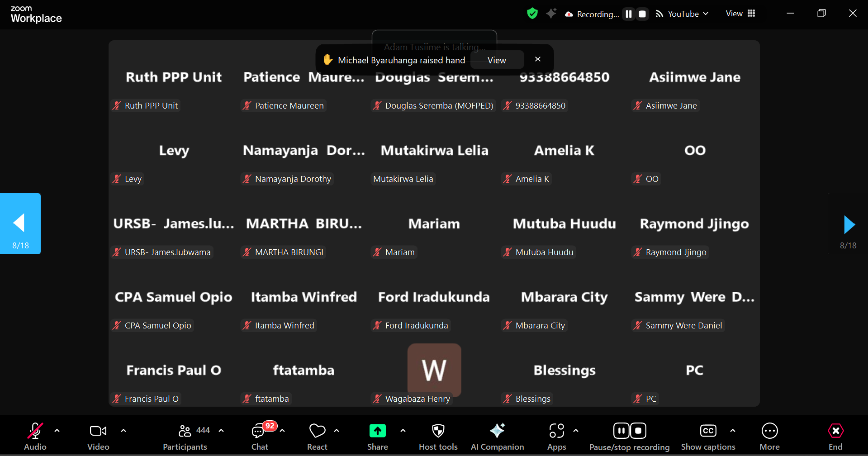Click the green Share screen icon
This screenshot has height=456, width=868.
pyautogui.click(x=377, y=431)
